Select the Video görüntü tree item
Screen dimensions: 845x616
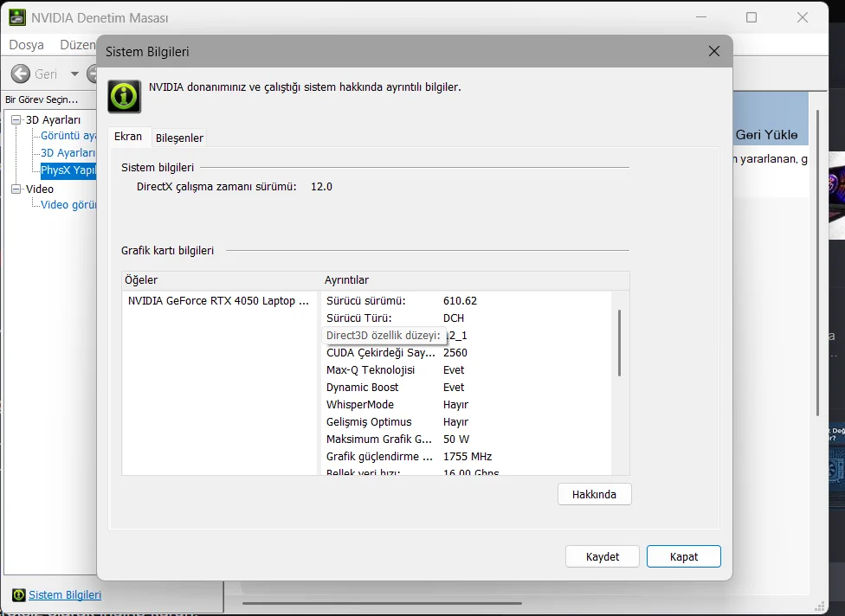[x=68, y=205]
